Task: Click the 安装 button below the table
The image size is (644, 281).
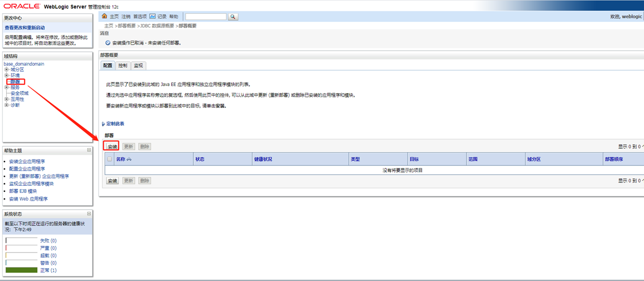Action: coord(112,181)
